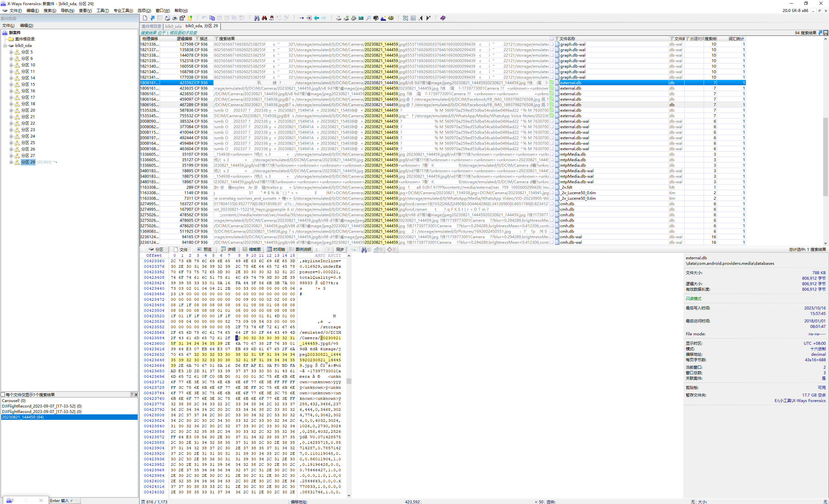Click the 分区 mode button
The height and width of the screenshot is (504, 829).
coord(156,250)
